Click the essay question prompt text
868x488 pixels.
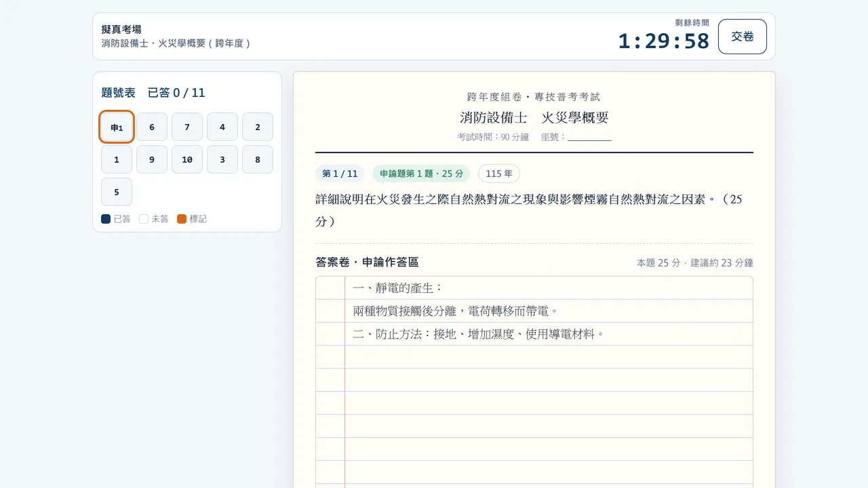coord(529,210)
